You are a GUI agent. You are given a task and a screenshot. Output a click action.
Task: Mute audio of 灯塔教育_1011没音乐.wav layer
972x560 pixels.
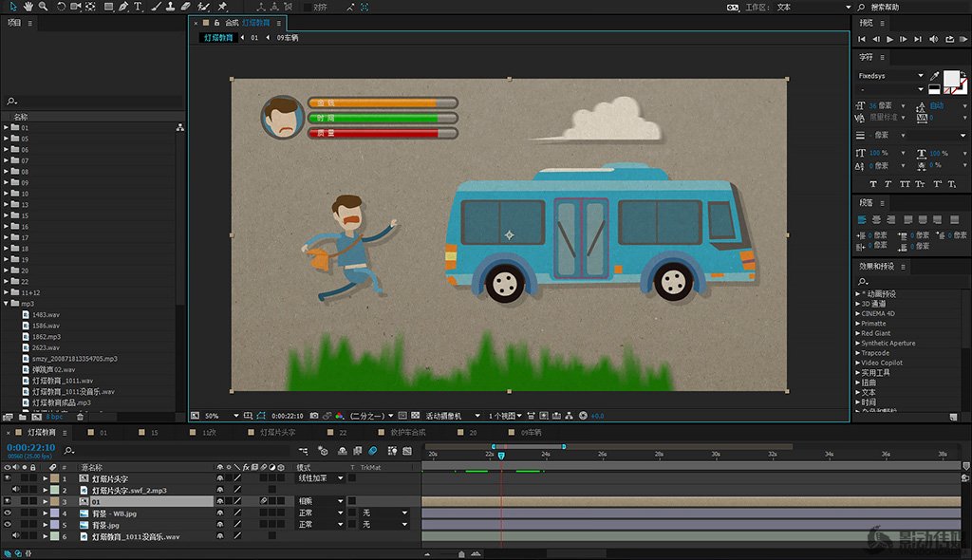point(16,536)
